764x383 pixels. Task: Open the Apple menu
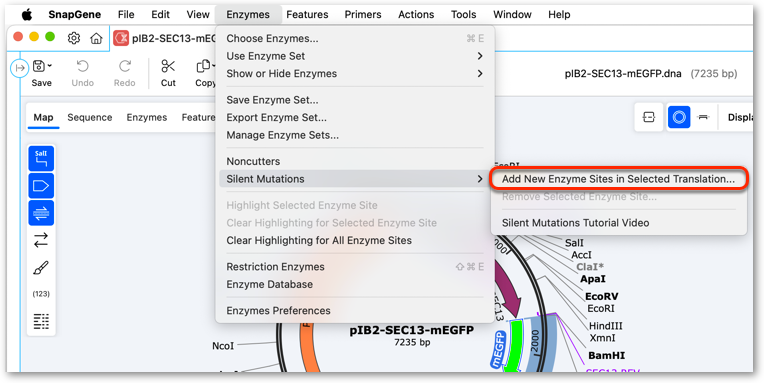[x=27, y=15]
